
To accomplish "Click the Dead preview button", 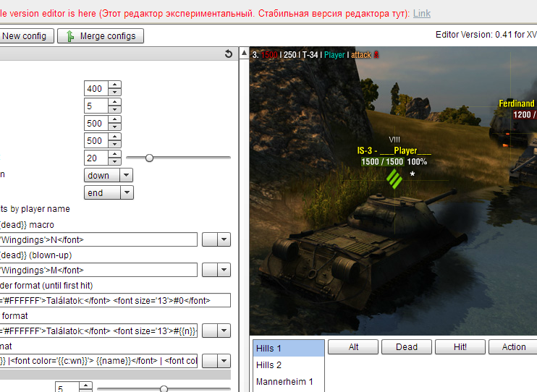I will [x=407, y=347].
